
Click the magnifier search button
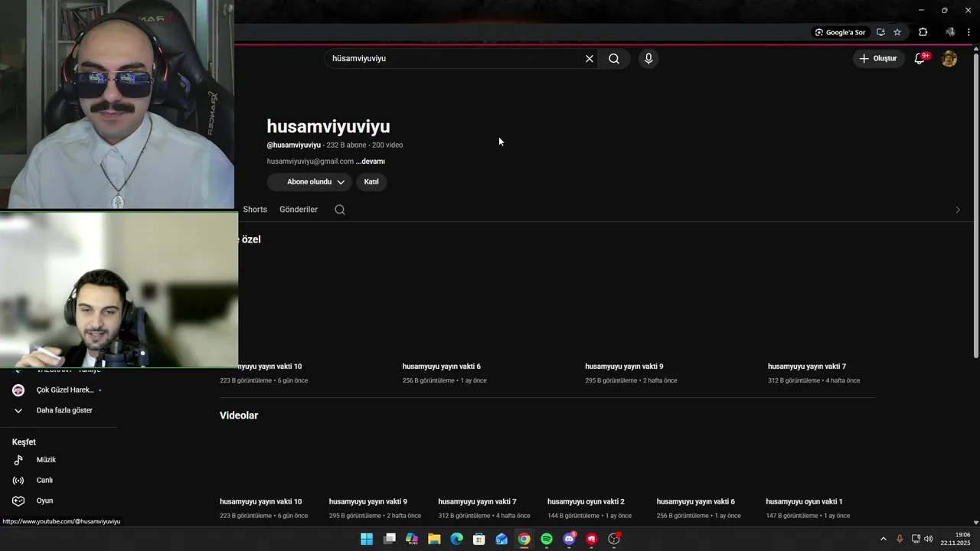coord(614,59)
